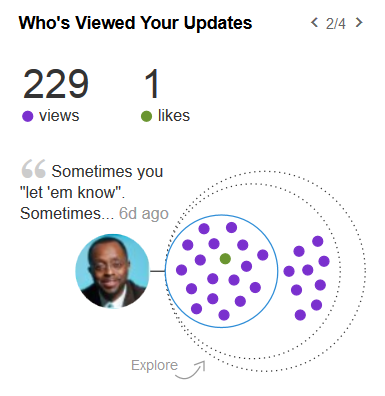
Task: Go to the next panel with right chevron
Action: 359,23
